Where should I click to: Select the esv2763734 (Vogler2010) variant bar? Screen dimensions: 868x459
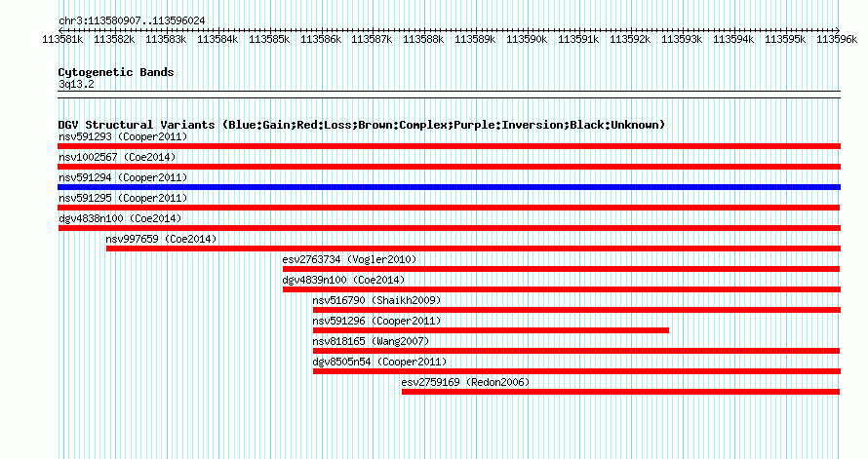point(562,269)
